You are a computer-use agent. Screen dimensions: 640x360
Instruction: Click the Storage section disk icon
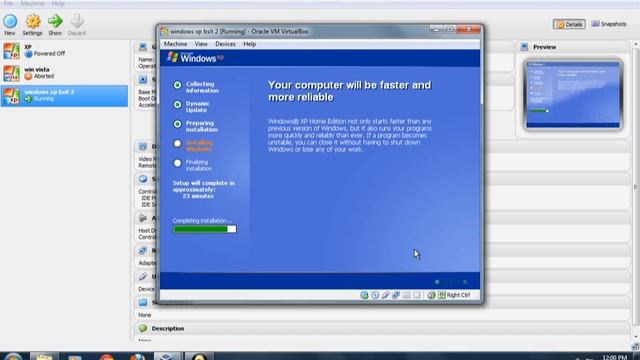pyautogui.click(x=143, y=179)
